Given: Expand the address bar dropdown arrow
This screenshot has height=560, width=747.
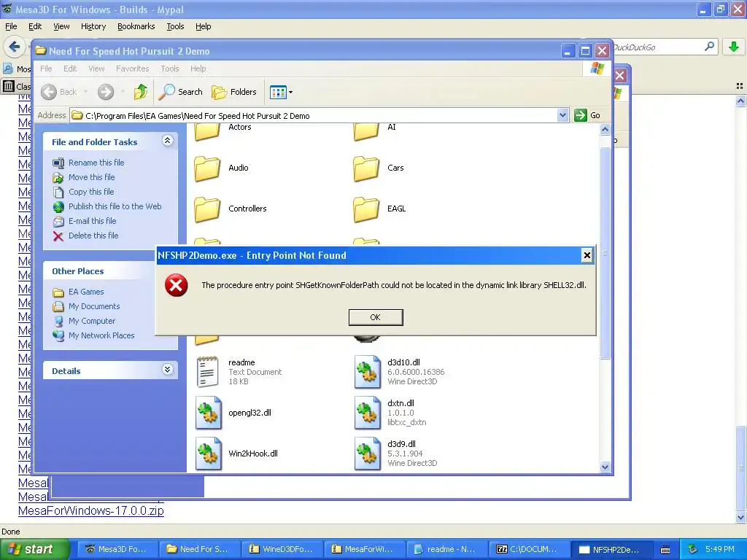Looking at the screenshot, I should pyautogui.click(x=562, y=115).
